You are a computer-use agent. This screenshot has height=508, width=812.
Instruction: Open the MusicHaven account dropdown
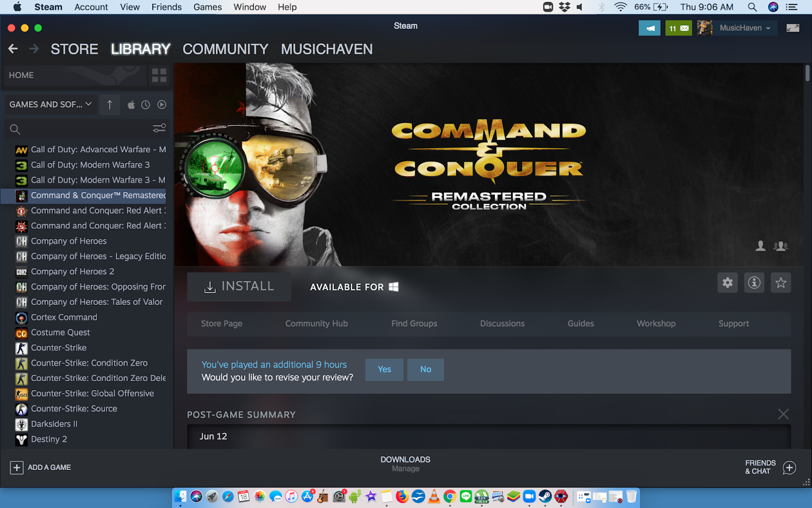click(745, 28)
